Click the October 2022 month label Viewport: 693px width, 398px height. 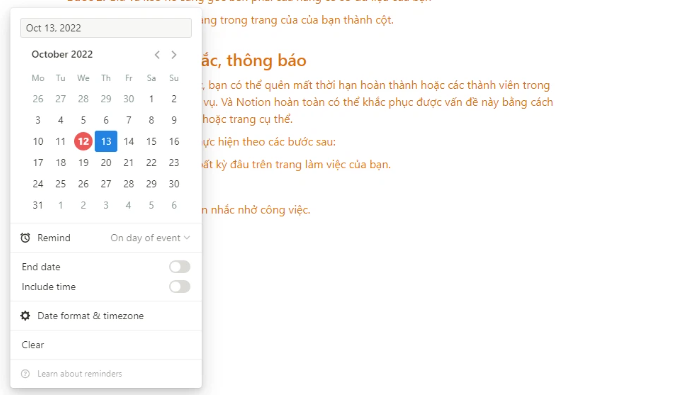tap(62, 54)
